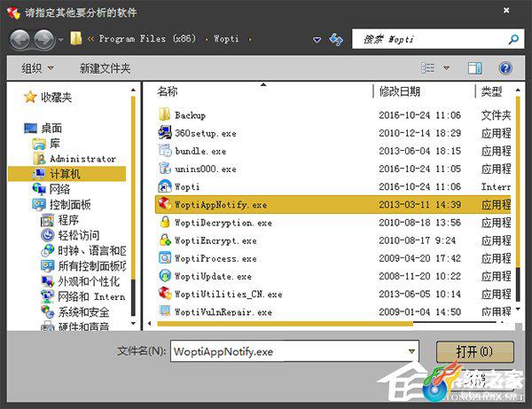Viewport: 532px width, 409px height.
Task: Select the Wopti shortcut entry
Action: point(187,187)
